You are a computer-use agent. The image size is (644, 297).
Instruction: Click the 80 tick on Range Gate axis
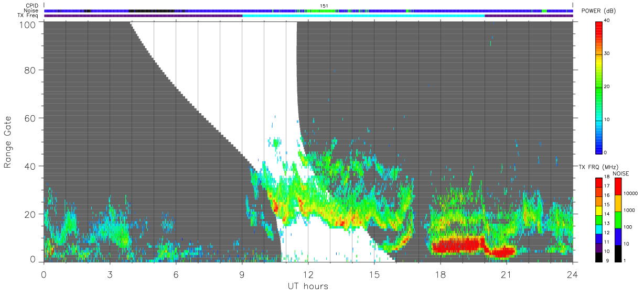[30, 70]
